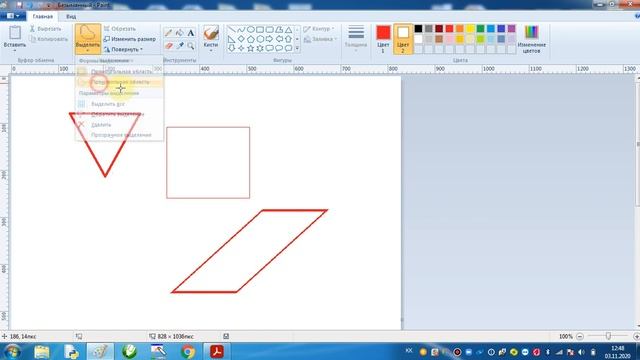This screenshot has height=360, width=640.
Task: Choose the yellow color swatch
Action: [470, 29]
